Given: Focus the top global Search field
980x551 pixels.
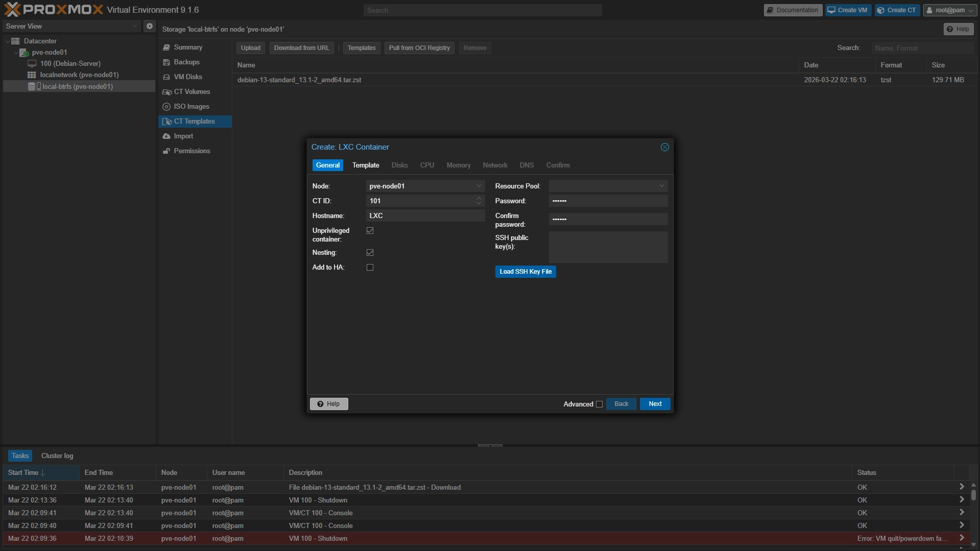Looking at the screenshot, I should click(x=483, y=10).
